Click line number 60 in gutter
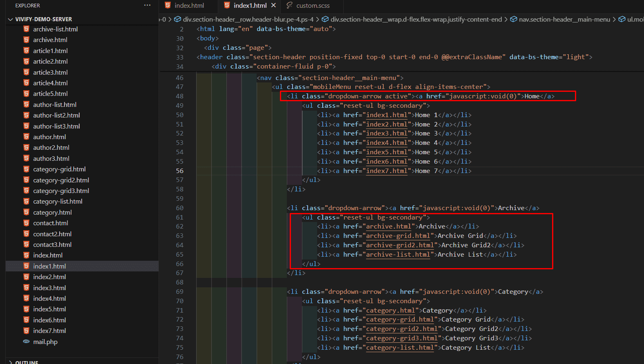 click(x=180, y=208)
